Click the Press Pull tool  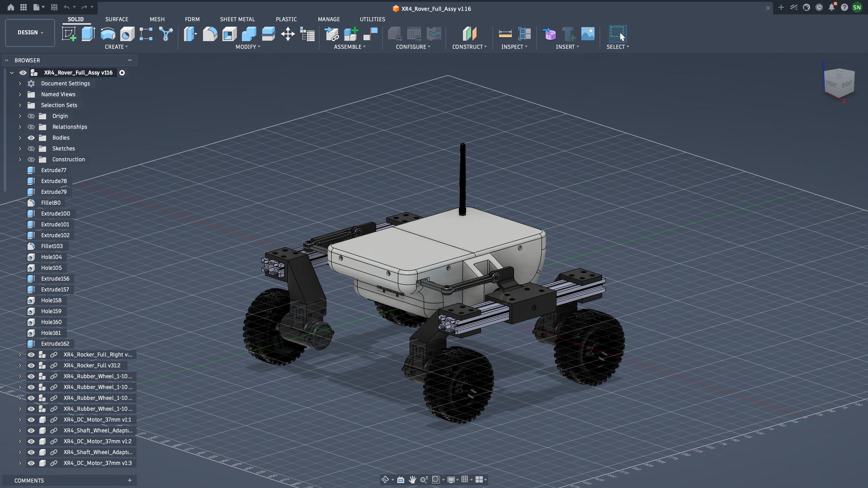point(190,34)
